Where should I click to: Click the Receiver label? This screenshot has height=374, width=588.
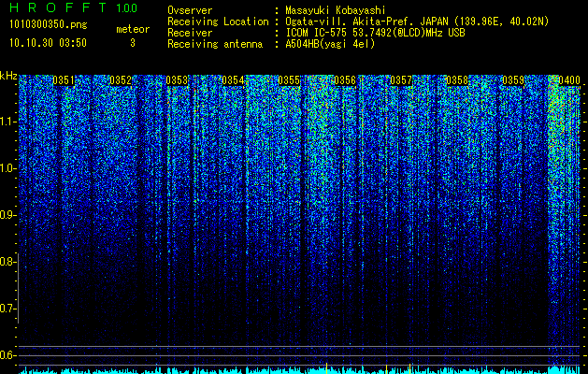[190, 33]
